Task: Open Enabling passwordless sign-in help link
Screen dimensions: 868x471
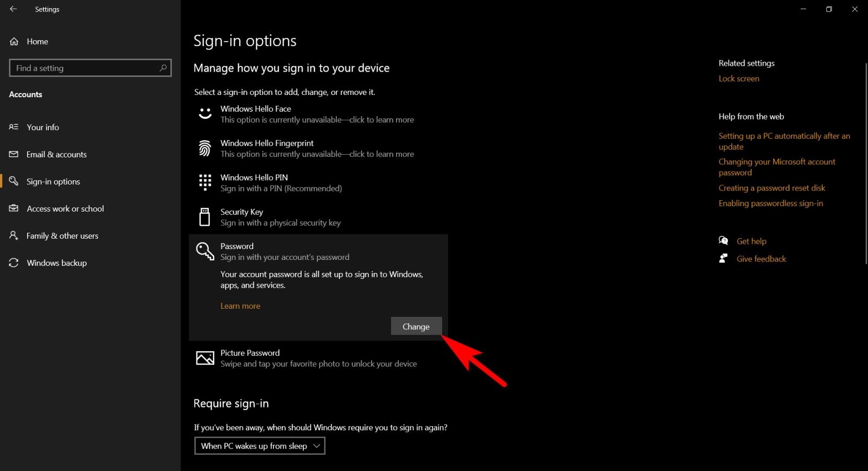Action: (x=771, y=203)
